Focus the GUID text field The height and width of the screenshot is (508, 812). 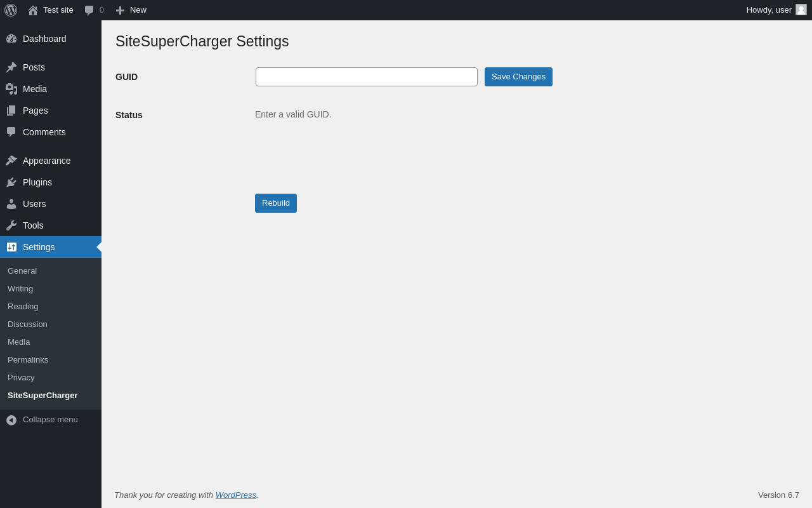(367, 77)
